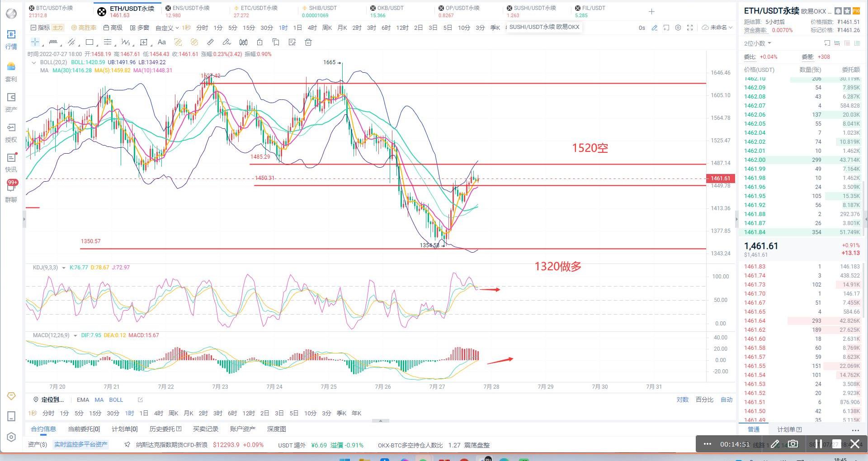Enter fullscreen chart mode
This screenshot has width=868, height=461.
[690, 28]
